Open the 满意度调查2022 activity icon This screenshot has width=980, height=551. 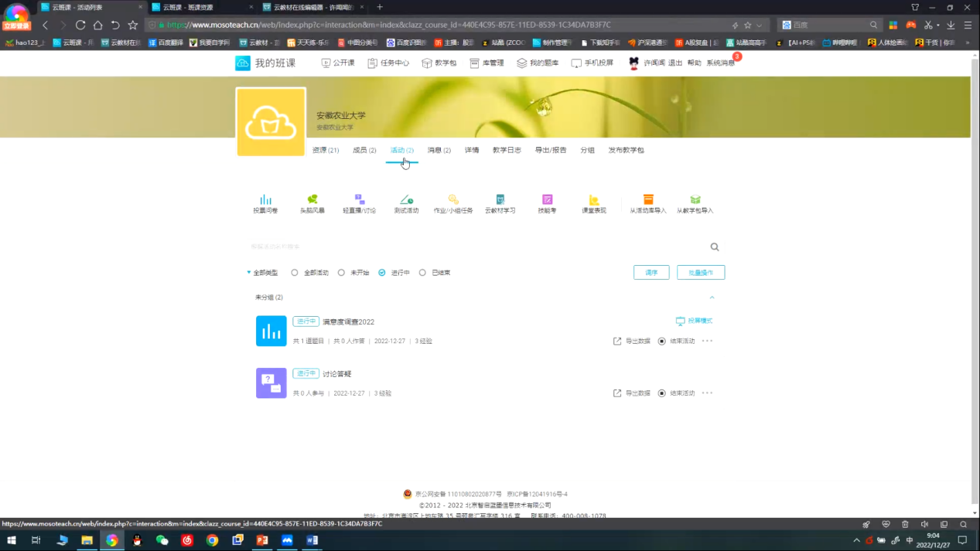pyautogui.click(x=271, y=331)
